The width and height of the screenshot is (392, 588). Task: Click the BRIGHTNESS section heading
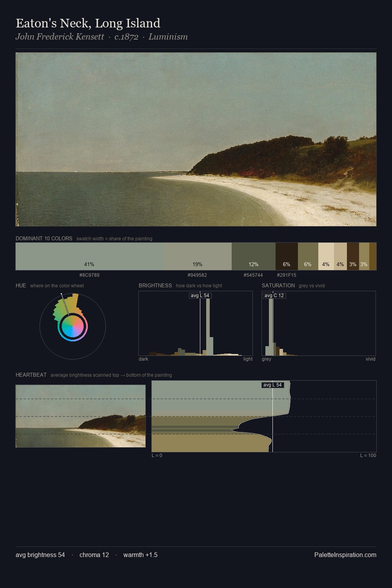pos(155,285)
